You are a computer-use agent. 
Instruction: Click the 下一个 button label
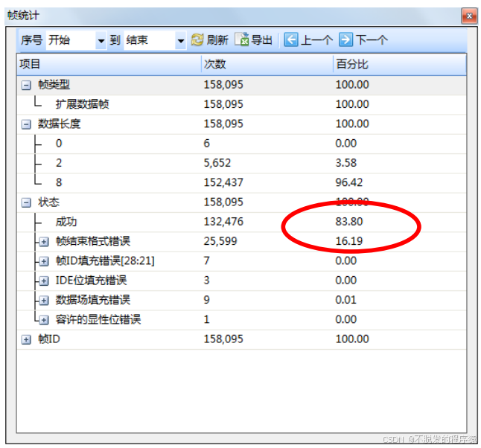[x=372, y=40]
